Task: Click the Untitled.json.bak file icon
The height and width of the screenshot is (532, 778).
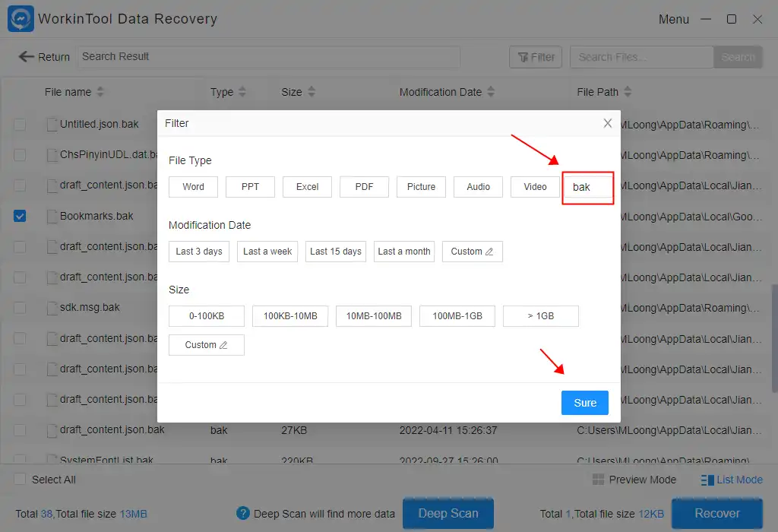Action: pos(52,124)
